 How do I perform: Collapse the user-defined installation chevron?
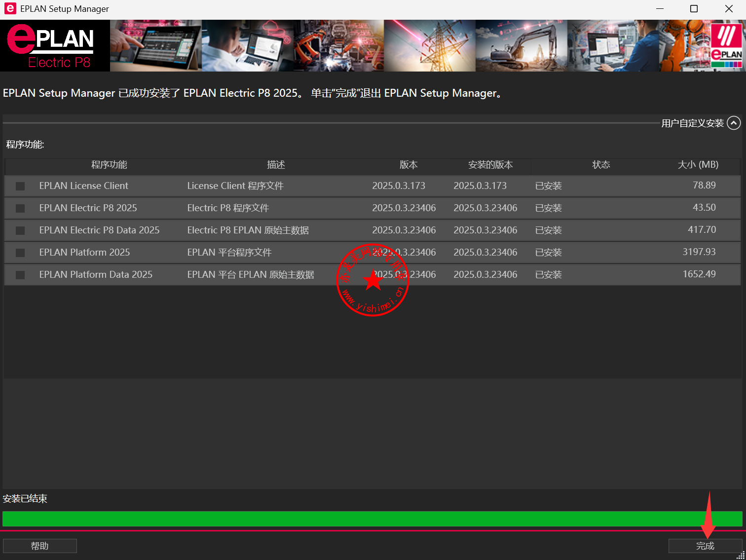734,123
